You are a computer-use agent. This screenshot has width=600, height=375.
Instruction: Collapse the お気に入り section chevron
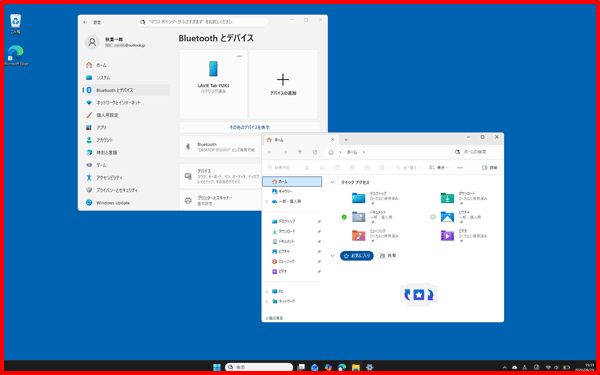pyautogui.click(x=333, y=256)
